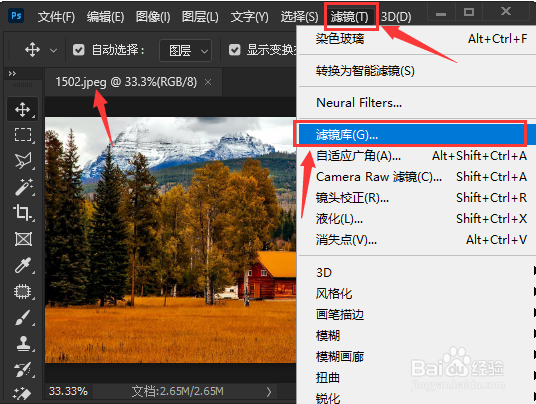Image resolution: width=536 pixels, height=404 pixels.
Task: Choose 自适应广角(A)... filter
Action: pyautogui.click(x=417, y=156)
